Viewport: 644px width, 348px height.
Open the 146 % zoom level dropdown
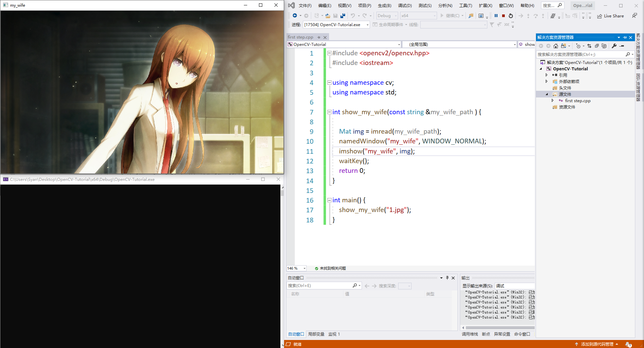point(296,268)
